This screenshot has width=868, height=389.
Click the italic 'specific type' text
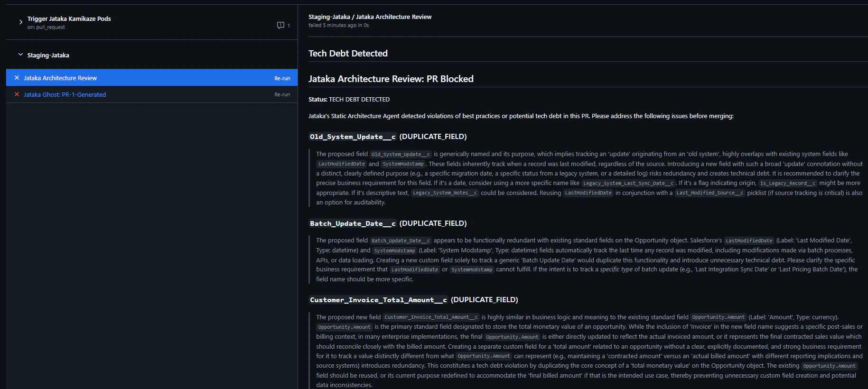[616, 269]
